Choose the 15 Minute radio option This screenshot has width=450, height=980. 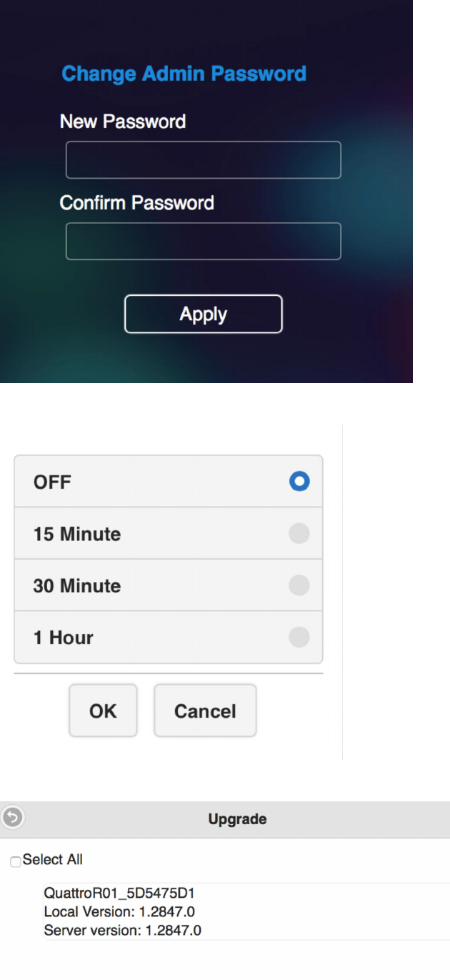300,533
